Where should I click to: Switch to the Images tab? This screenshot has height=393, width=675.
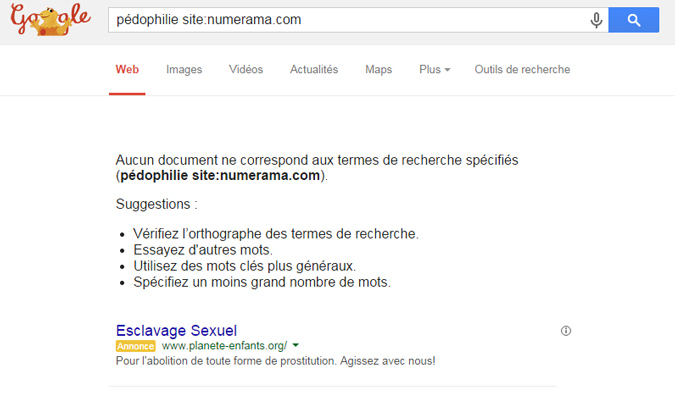[x=184, y=69]
